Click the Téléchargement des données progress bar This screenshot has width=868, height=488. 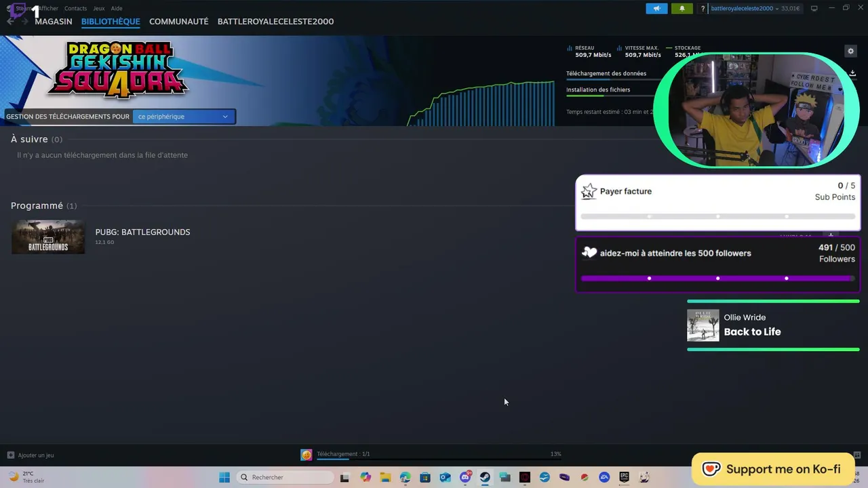610,79
